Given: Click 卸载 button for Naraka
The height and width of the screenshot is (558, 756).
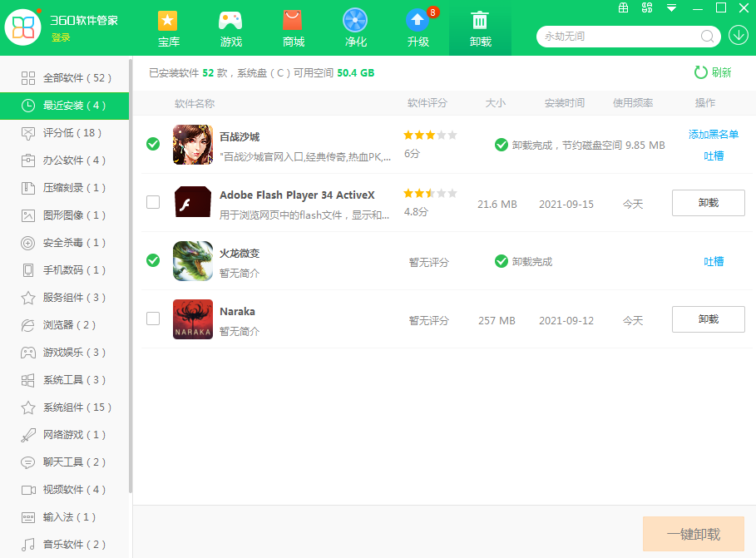Looking at the screenshot, I should [x=709, y=319].
